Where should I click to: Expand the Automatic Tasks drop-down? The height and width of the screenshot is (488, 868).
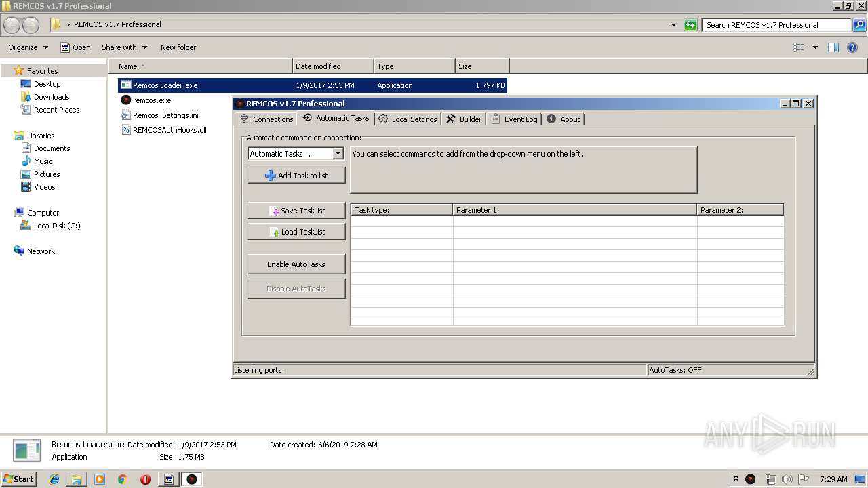tap(338, 154)
